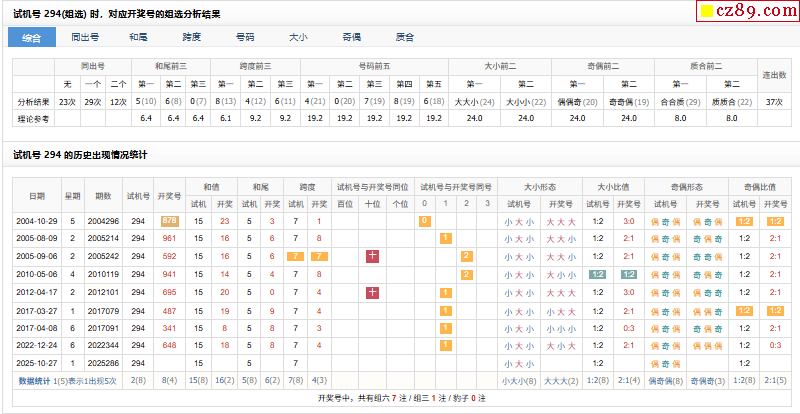Select the 跨度 tab

click(x=192, y=37)
